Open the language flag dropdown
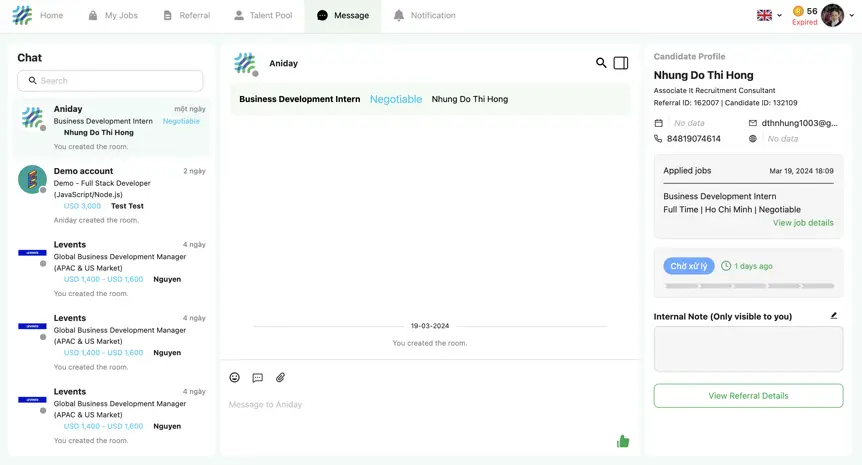The height and width of the screenshot is (465, 862). (x=769, y=15)
